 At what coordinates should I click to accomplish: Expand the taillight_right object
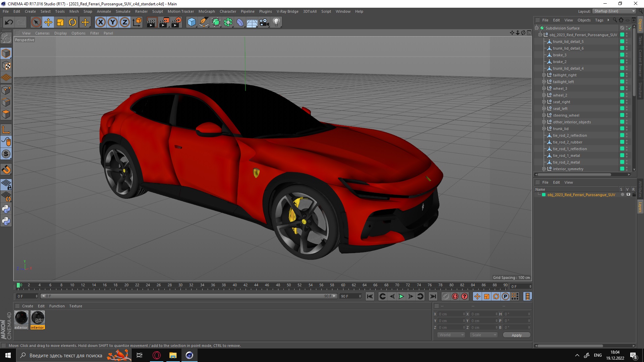tap(544, 75)
